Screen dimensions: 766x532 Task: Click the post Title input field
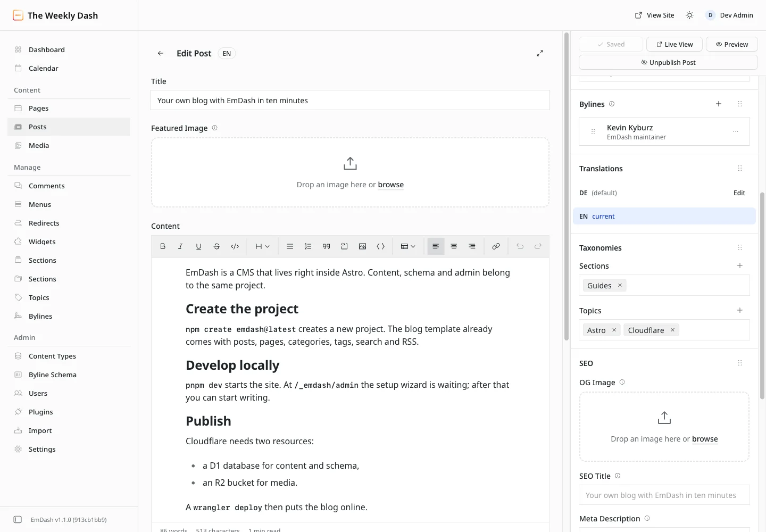click(x=350, y=100)
